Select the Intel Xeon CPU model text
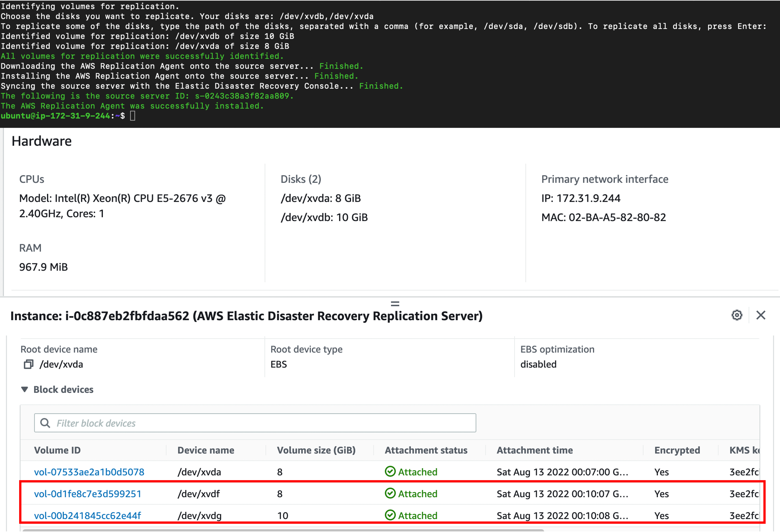This screenshot has height=532, width=780. 122,206
